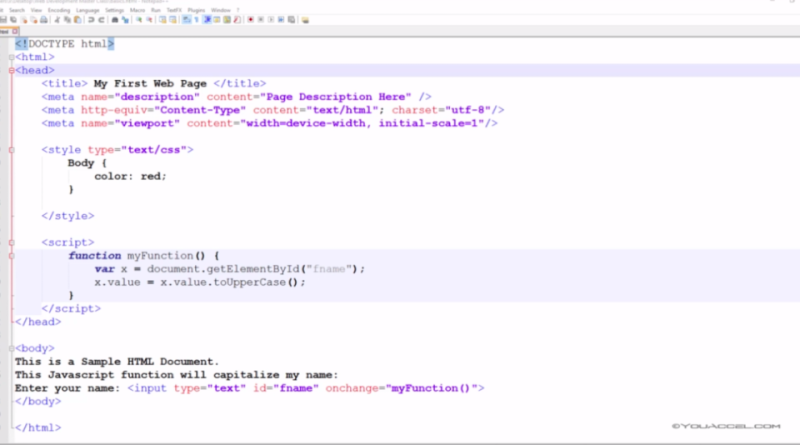Open the Replace dialog icon
The image size is (800, 445).
tap(126, 19)
